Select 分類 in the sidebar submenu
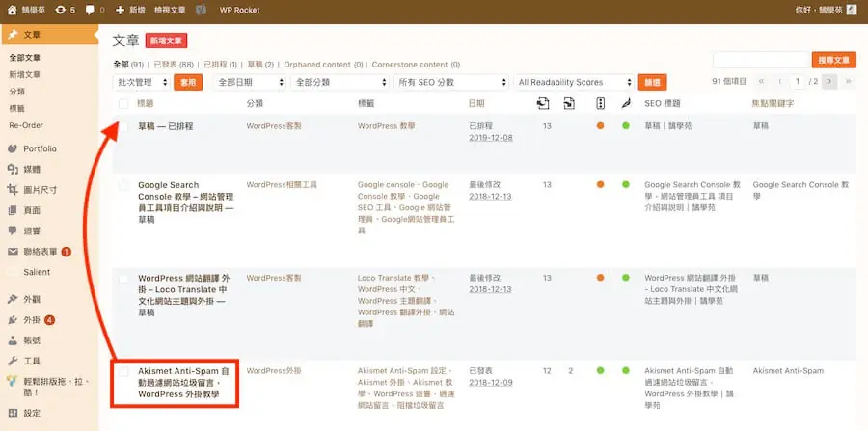This screenshot has height=431, width=868. click(17, 92)
